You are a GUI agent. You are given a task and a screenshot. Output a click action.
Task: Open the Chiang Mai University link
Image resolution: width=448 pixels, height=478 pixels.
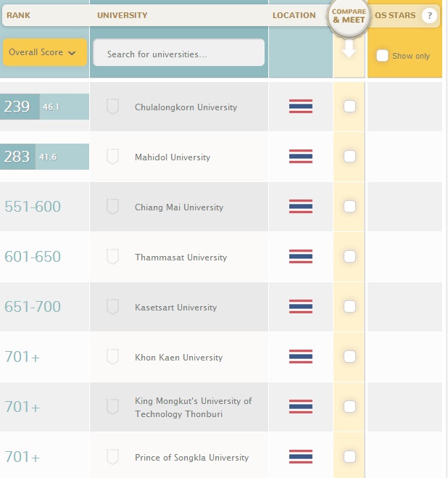click(x=181, y=207)
